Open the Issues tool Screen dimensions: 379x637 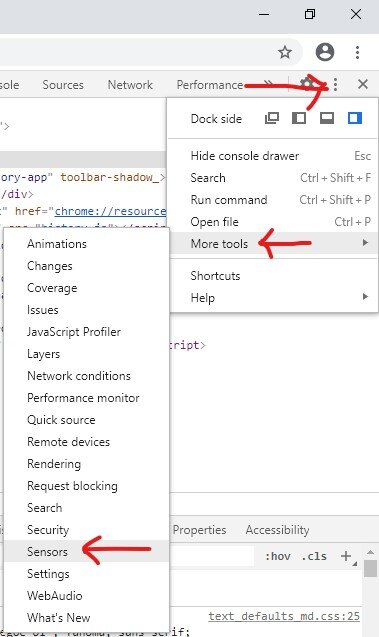click(86, 310)
